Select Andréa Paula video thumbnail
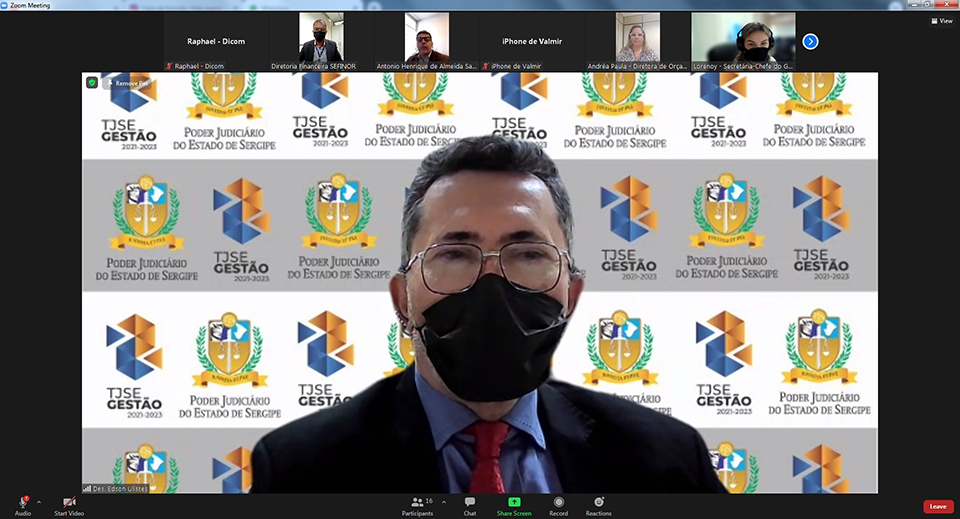 coord(637,41)
